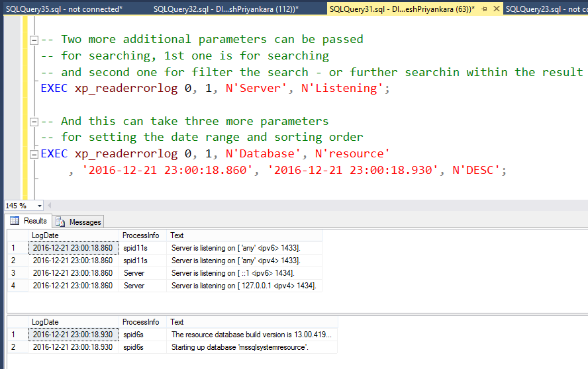Select row 2 header in second result grid

pyautogui.click(x=18, y=347)
